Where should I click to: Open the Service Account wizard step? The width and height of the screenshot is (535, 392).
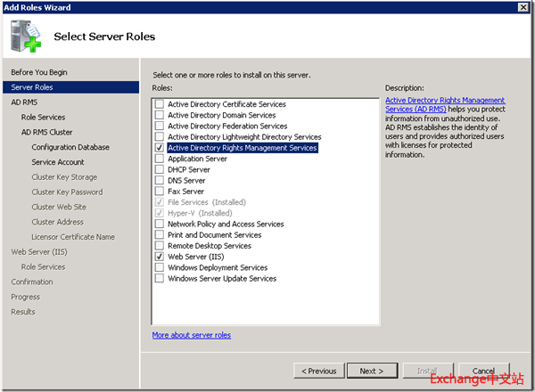(x=58, y=162)
